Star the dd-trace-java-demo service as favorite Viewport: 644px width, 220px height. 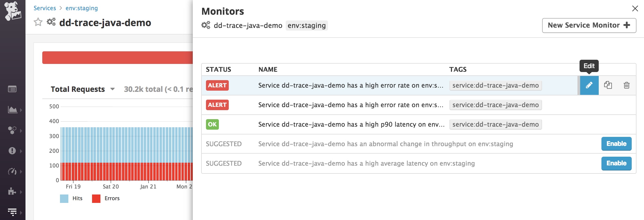coord(38,22)
